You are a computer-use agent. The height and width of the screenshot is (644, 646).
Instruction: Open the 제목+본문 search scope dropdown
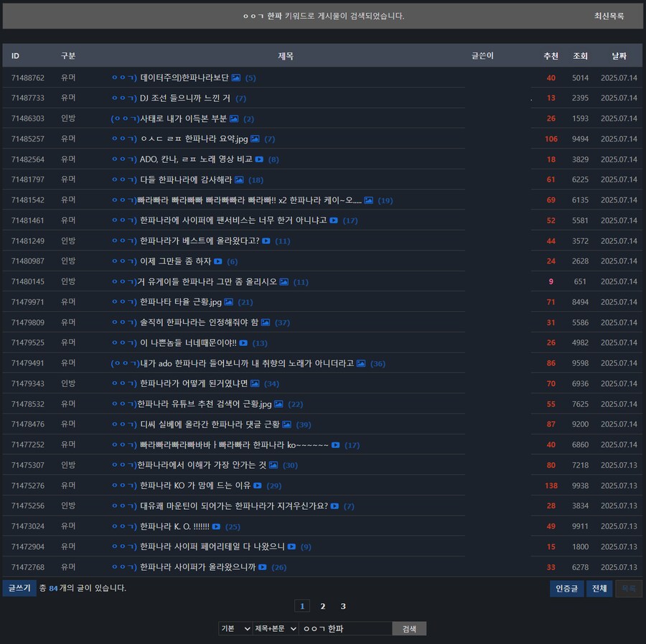coord(275,628)
